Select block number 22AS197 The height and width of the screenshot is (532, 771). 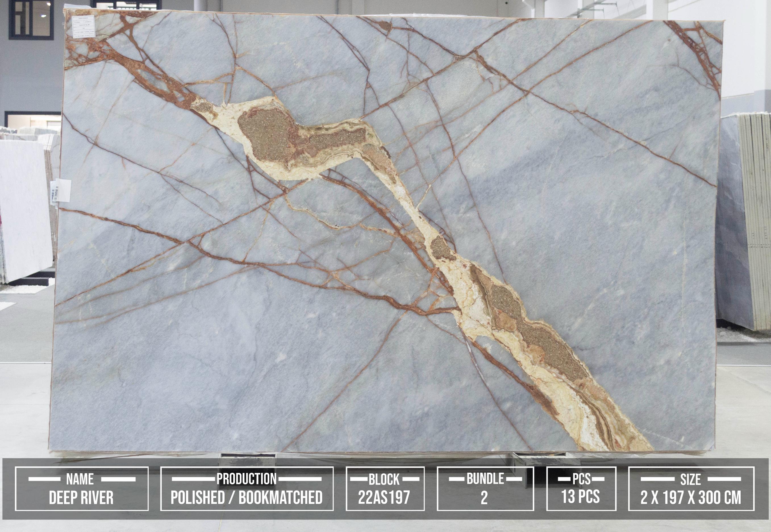point(384,498)
